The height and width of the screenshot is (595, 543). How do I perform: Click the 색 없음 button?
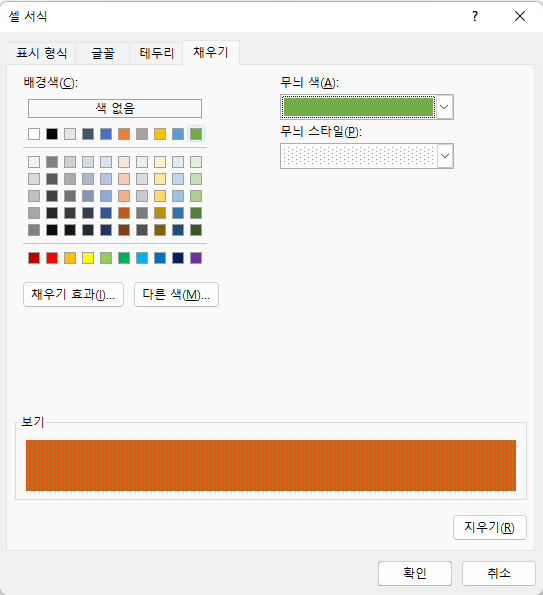pos(115,109)
